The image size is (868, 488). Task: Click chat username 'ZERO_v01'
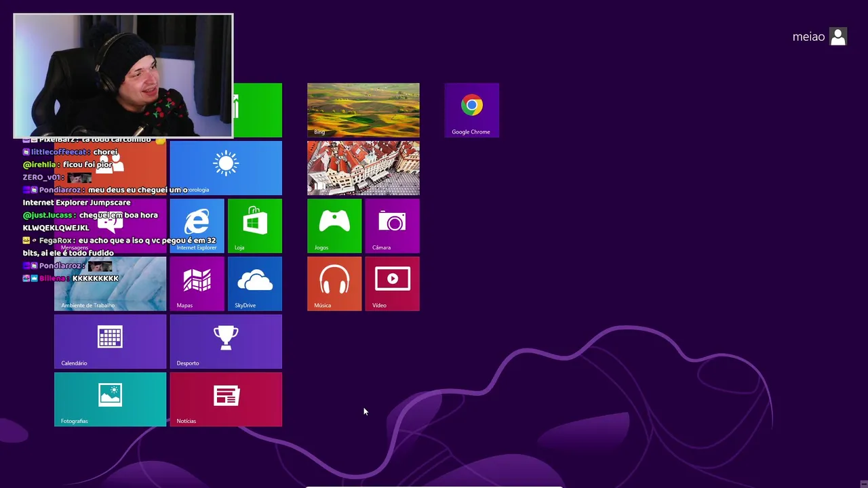[43, 178]
